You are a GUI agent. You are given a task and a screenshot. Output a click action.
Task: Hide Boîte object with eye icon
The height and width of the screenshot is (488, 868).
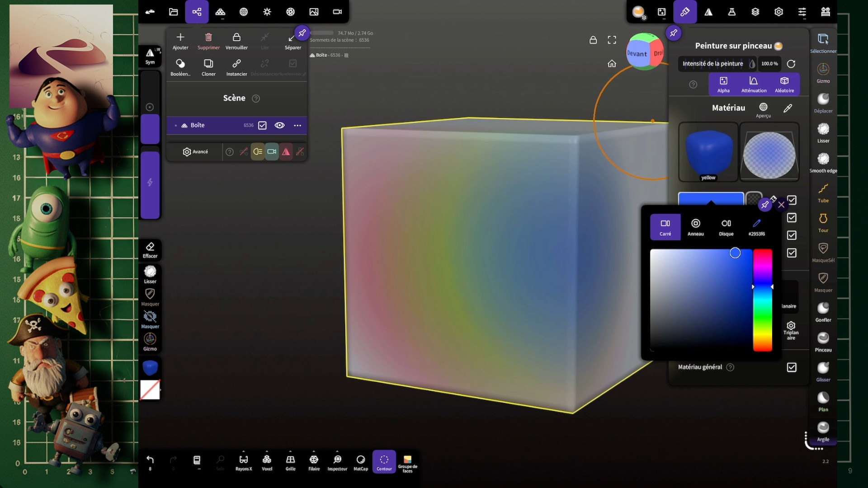279,125
